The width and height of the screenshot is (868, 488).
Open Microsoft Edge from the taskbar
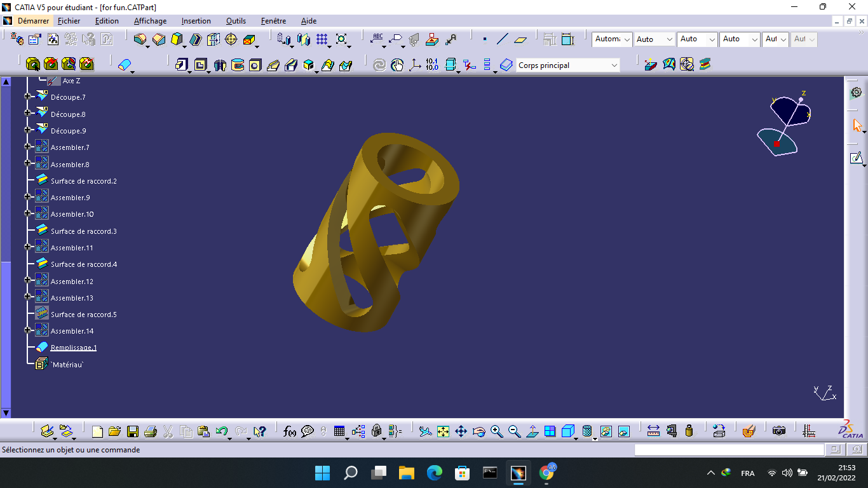click(434, 473)
